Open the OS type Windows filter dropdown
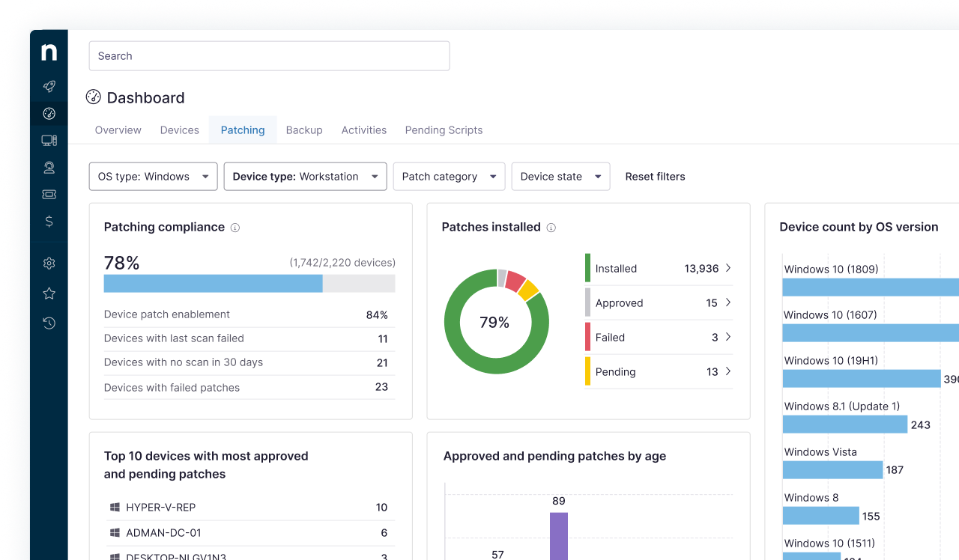The height and width of the screenshot is (560, 959). point(153,176)
